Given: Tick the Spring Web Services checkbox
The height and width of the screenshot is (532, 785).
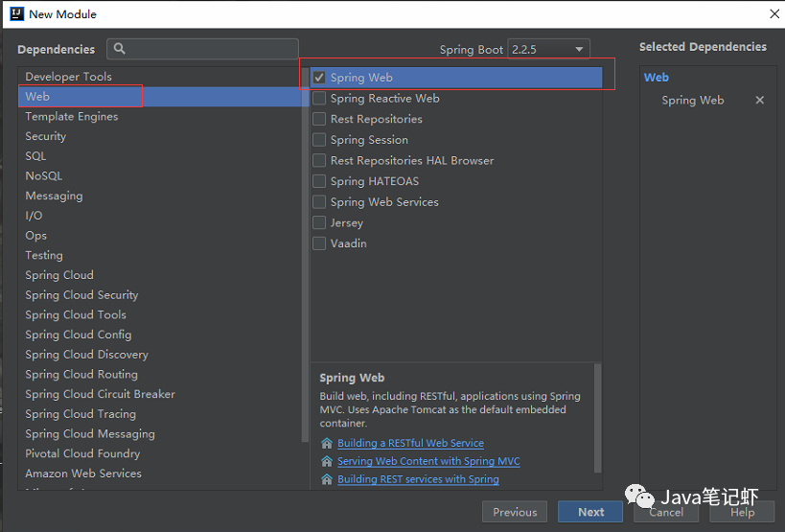Looking at the screenshot, I should point(319,201).
